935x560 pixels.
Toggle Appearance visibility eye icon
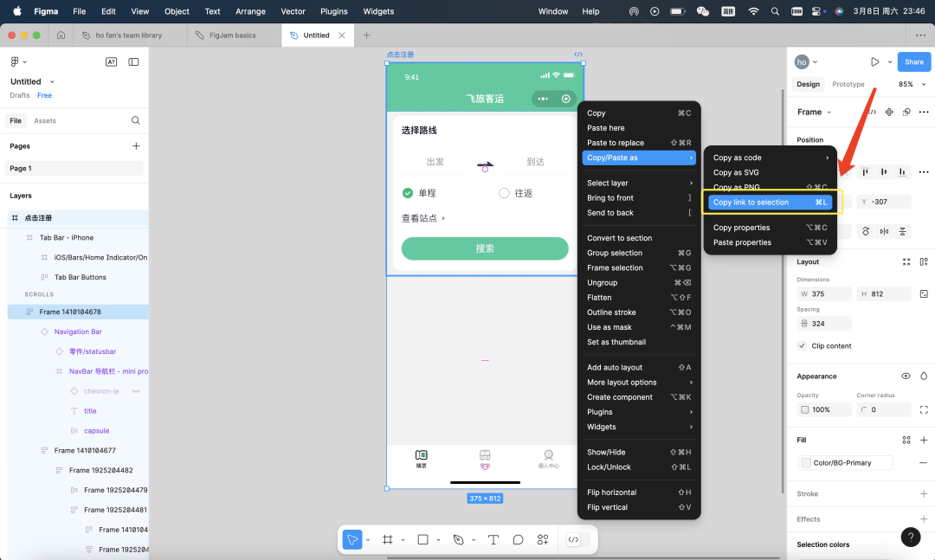tap(906, 377)
